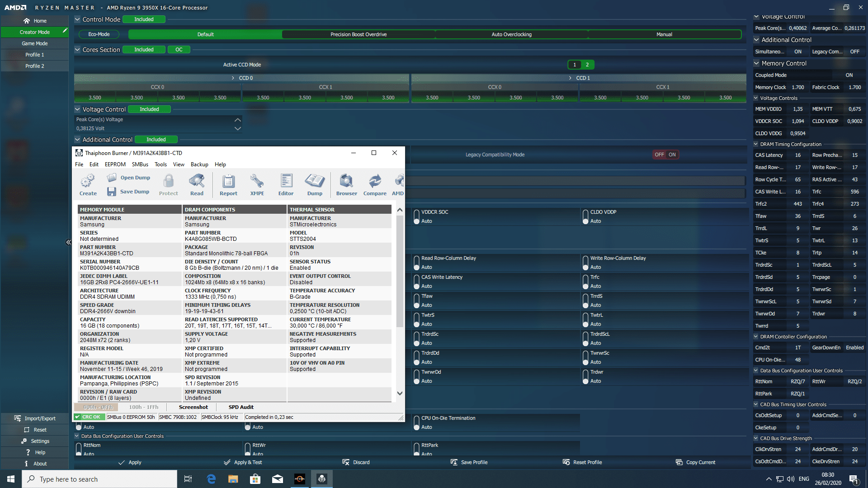Click the Task View taskbar icon
This screenshot has height=488, width=868.
188,479
